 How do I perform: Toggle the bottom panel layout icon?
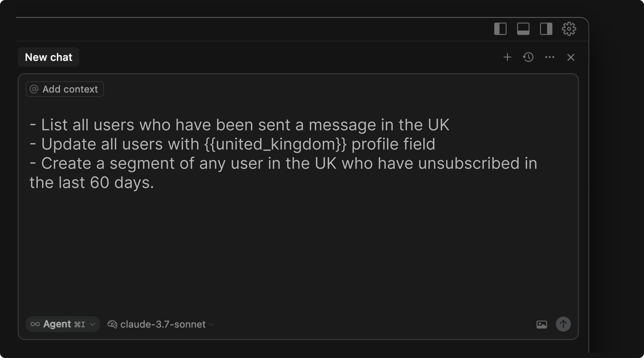[x=523, y=29]
